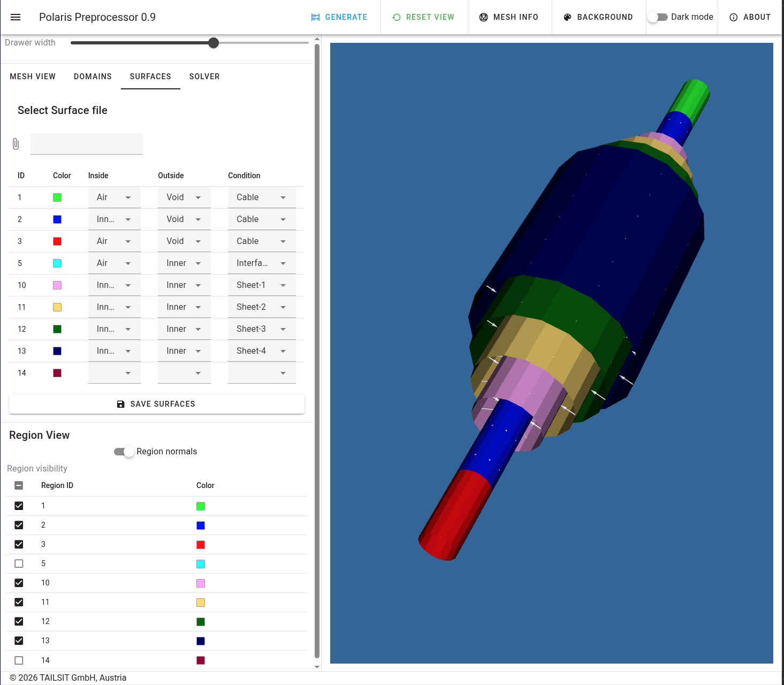
Task: Click the Save Surfaces button
Action: point(157,404)
